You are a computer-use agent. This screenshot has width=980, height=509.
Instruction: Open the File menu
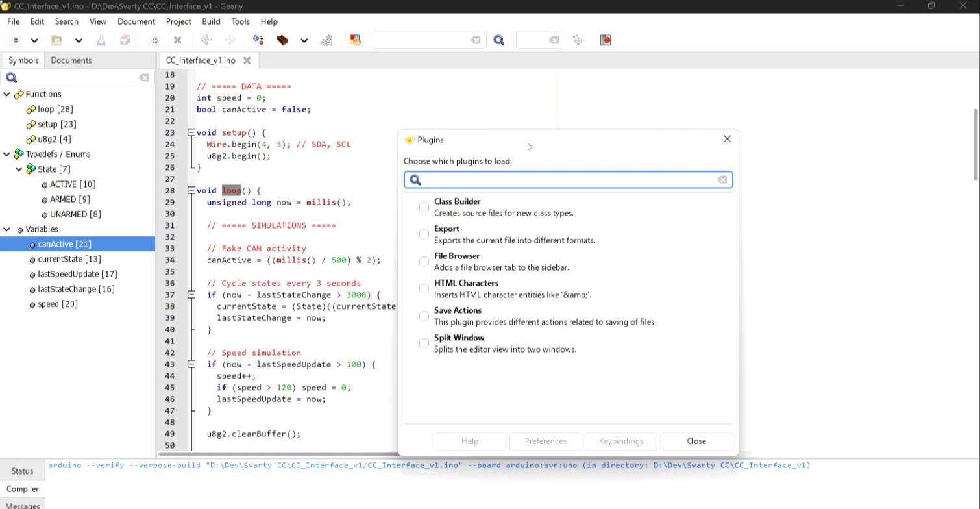(14, 21)
